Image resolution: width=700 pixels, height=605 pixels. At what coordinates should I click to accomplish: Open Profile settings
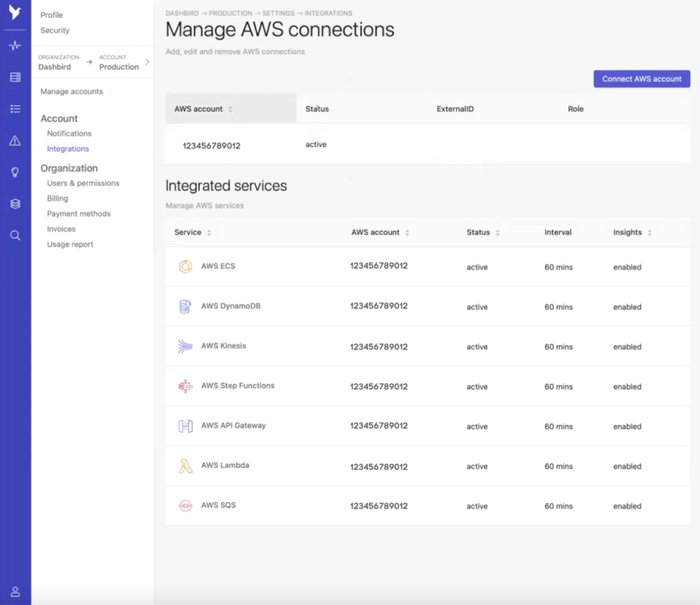click(x=52, y=15)
